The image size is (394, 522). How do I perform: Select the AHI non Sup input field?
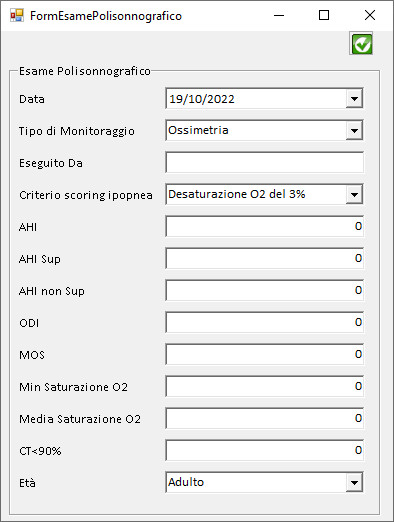264,290
